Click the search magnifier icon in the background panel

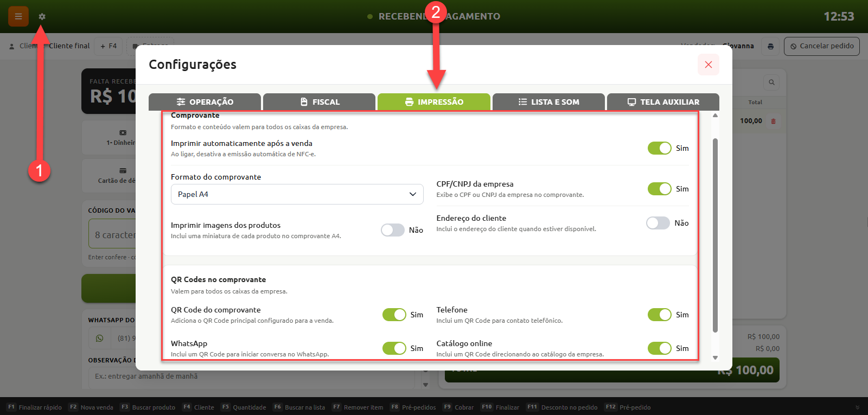771,82
